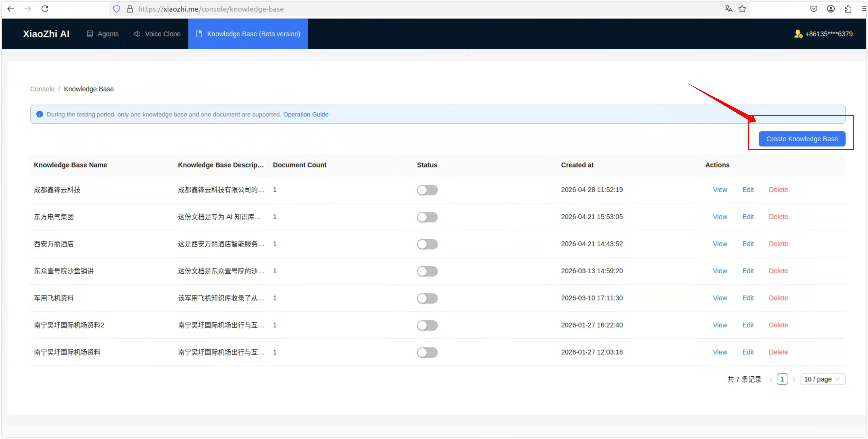This screenshot has width=868, height=439.
Task: Reload the page with the refresh icon
Action: click(45, 9)
